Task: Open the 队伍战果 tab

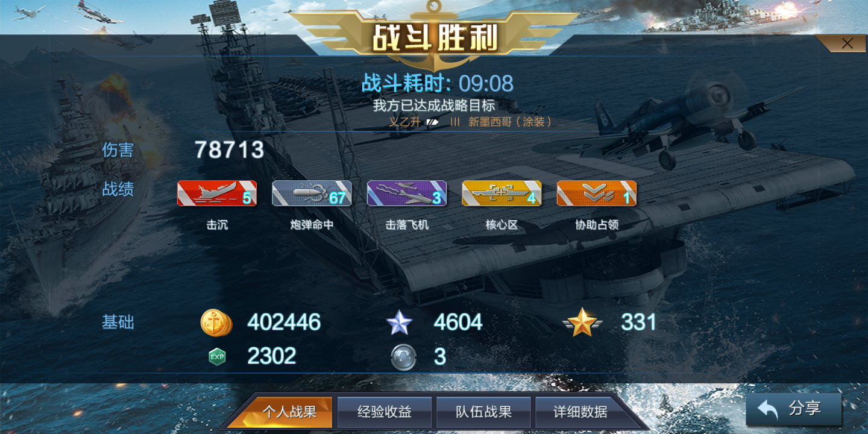Action: (483, 412)
